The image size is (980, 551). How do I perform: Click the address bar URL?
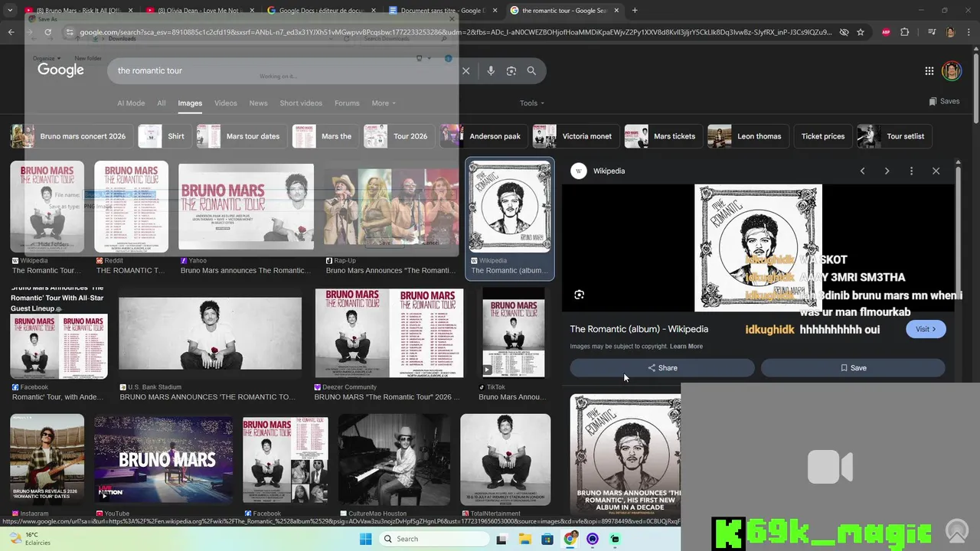point(456,32)
